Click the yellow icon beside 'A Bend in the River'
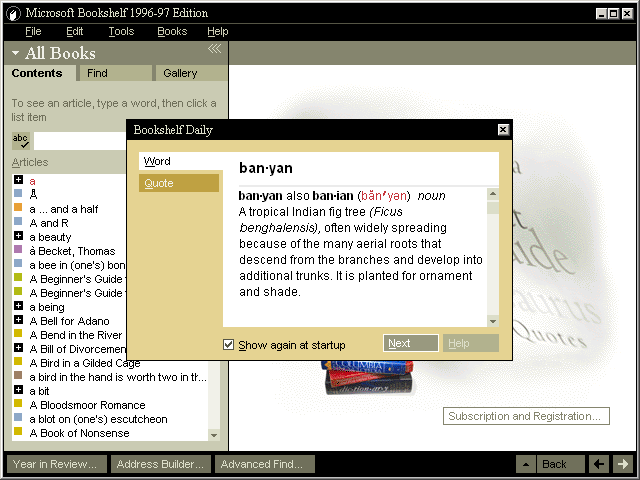 18,333
